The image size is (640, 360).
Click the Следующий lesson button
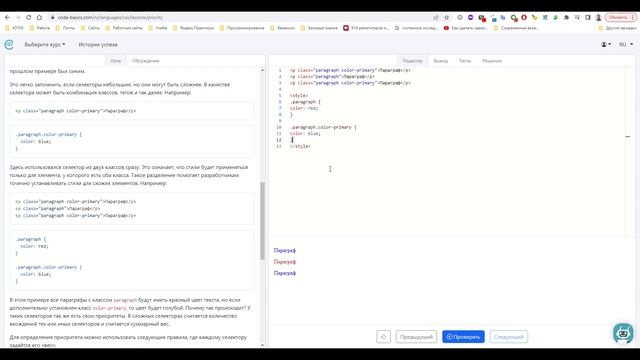coord(509,337)
